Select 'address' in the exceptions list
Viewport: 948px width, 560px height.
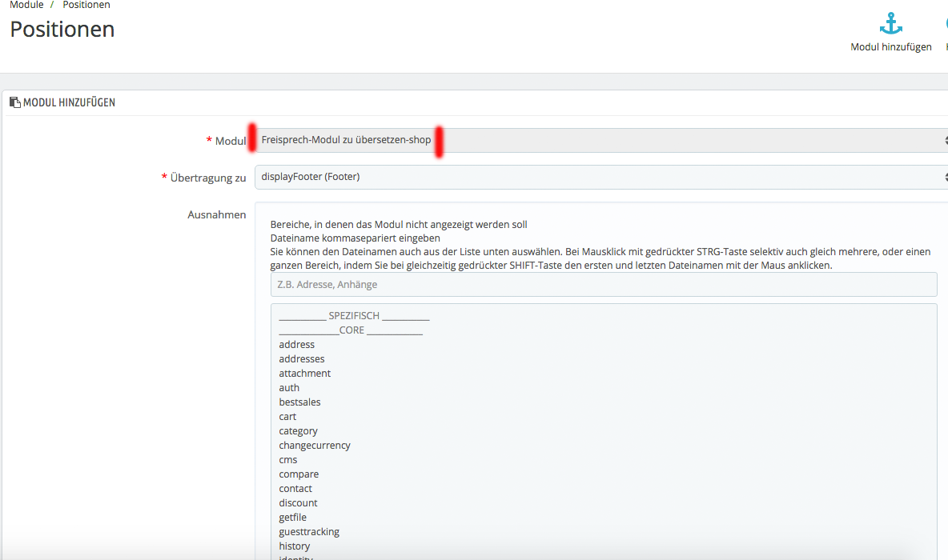pos(297,344)
